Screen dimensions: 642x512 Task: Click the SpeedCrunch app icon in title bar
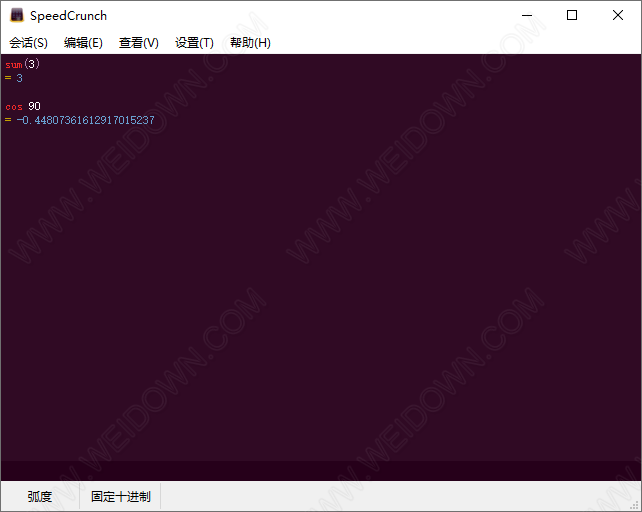[x=16, y=15]
